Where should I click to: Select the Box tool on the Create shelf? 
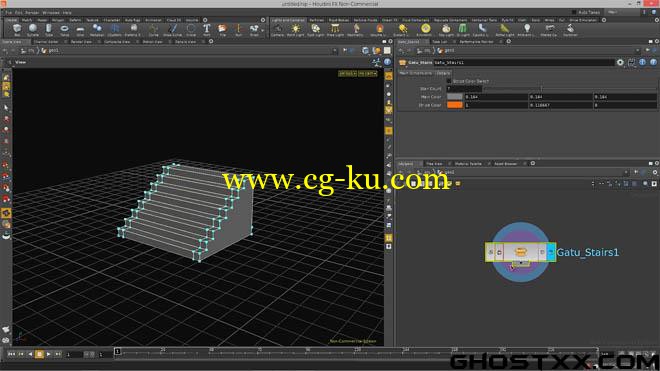tap(17, 29)
